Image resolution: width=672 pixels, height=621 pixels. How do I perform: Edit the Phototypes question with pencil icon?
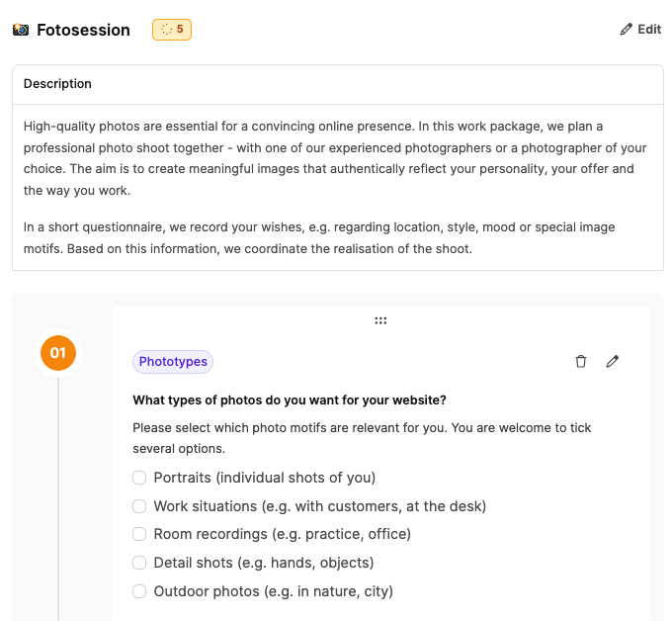click(x=613, y=362)
